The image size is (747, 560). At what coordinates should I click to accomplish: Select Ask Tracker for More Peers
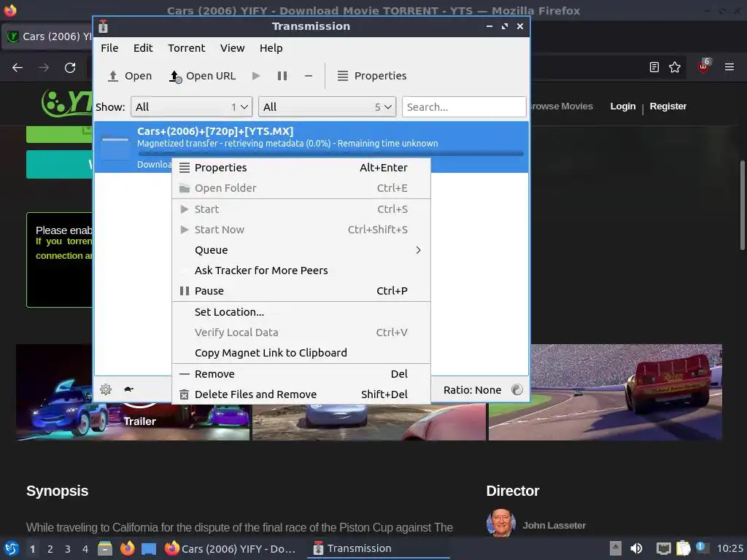click(x=301, y=271)
